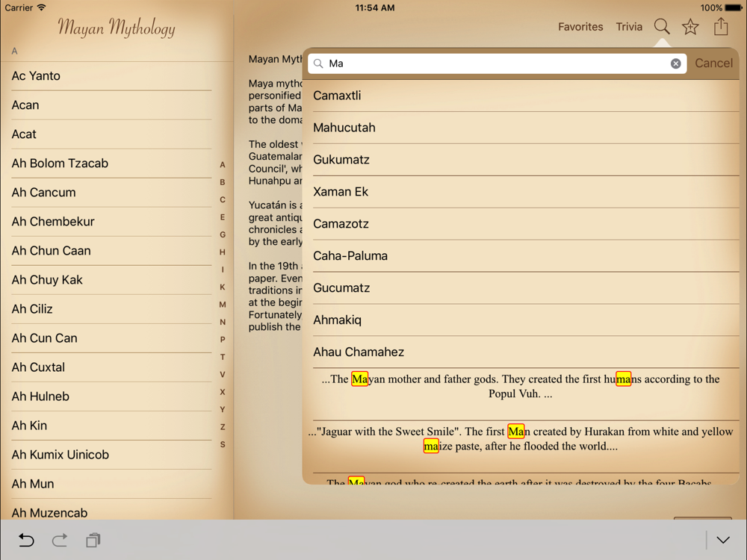Tap the clipboard paste icon
747x560 pixels.
pyautogui.click(x=93, y=540)
